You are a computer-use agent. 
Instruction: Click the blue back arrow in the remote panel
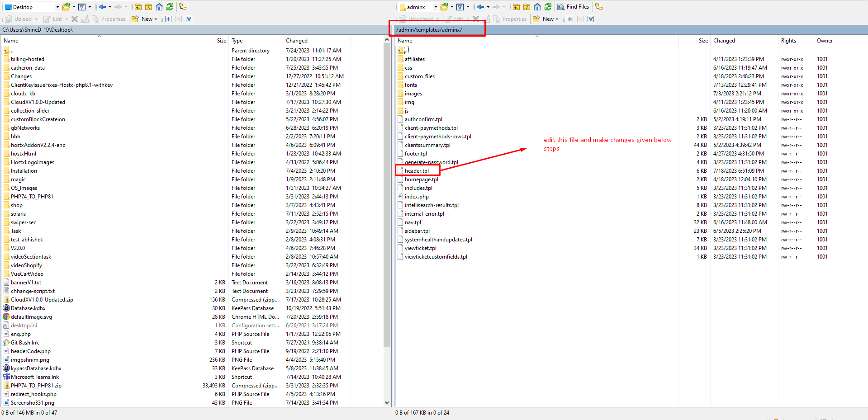click(480, 7)
